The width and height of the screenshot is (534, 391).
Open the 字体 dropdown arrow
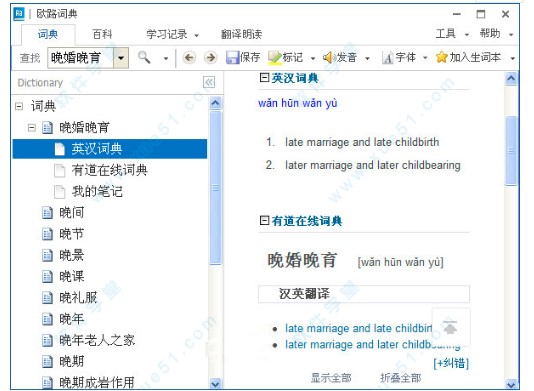[425, 58]
